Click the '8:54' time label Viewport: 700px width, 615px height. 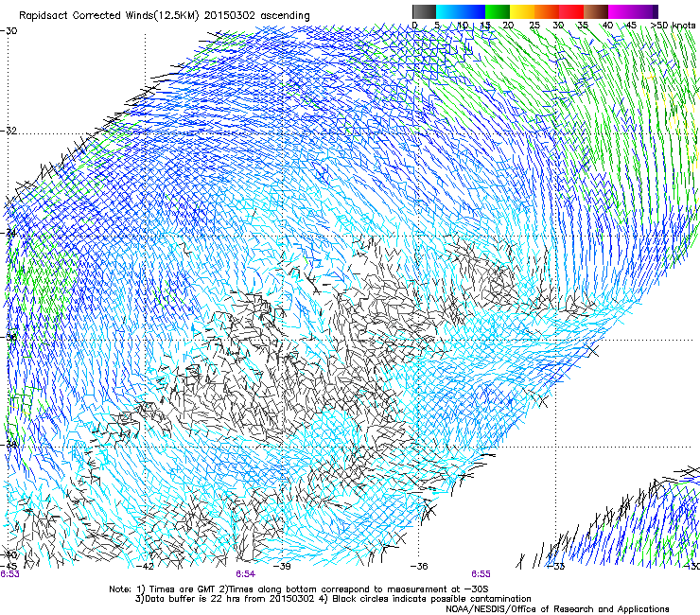click(246, 574)
